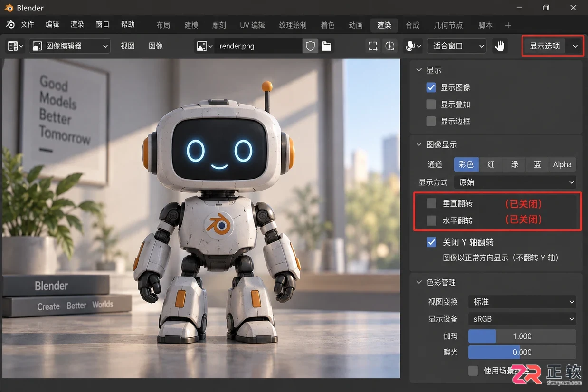The image size is (588, 392).
Task: Click the robot render image in the viewer
Action: [201, 219]
